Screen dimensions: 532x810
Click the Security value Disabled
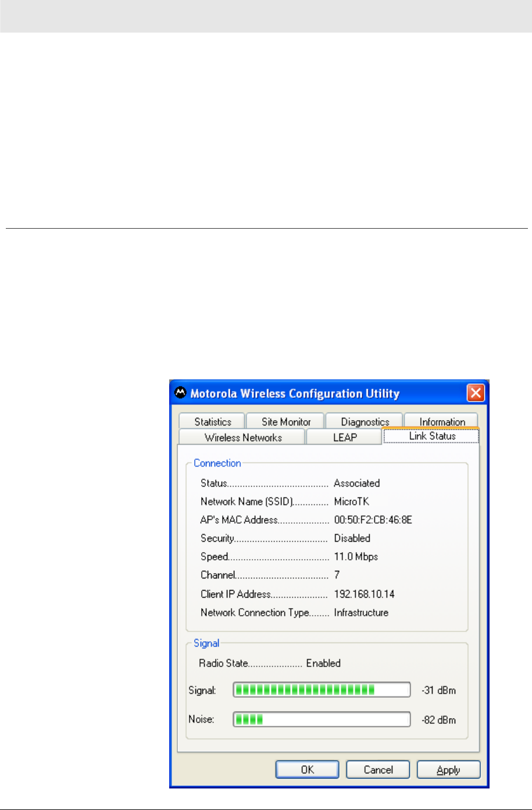click(x=352, y=538)
